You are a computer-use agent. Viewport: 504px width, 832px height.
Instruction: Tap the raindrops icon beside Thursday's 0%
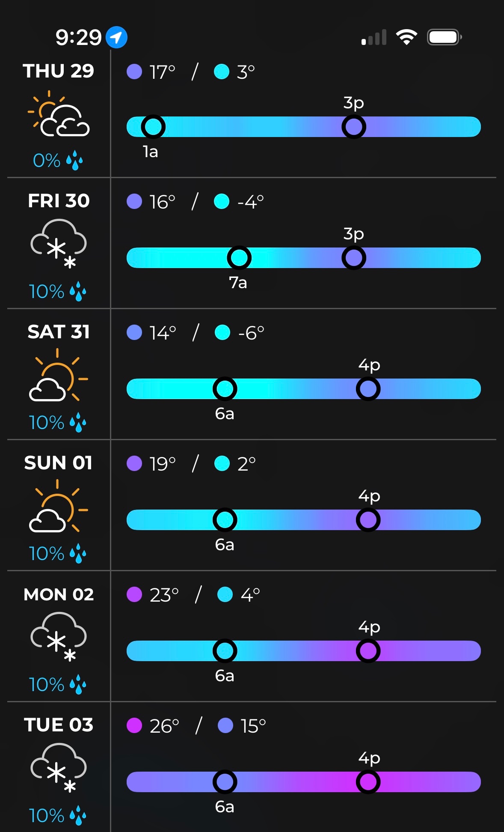74,160
